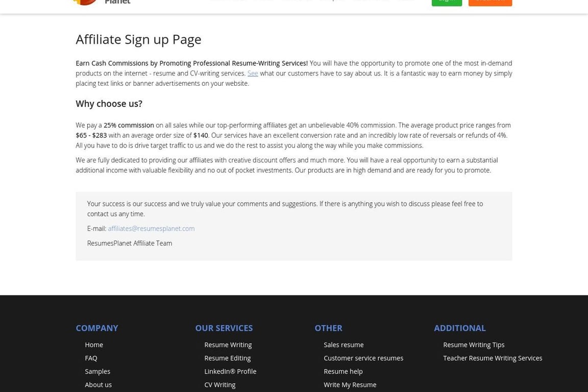Click the orange Order now button

[x=490, y=2]
